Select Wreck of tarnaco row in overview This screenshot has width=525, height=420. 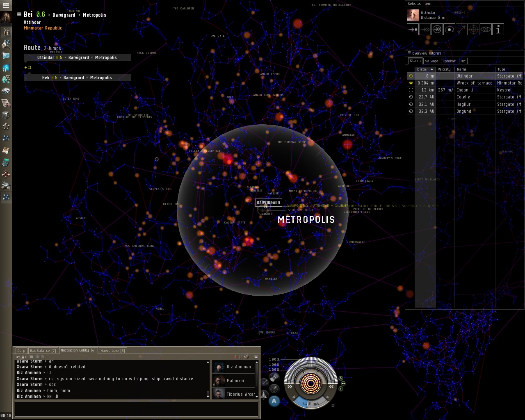465,83
